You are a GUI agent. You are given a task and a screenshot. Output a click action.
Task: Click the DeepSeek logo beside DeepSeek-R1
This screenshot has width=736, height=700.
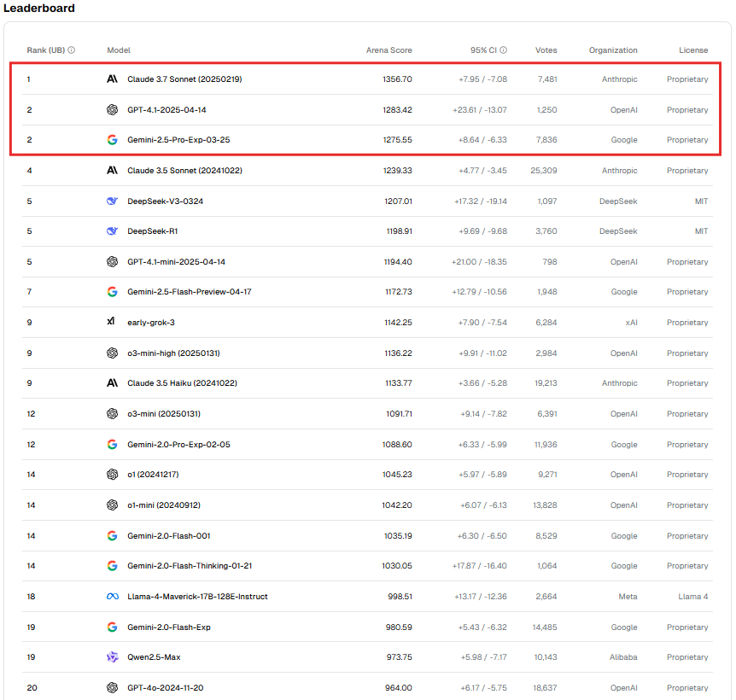pos(112,231)
